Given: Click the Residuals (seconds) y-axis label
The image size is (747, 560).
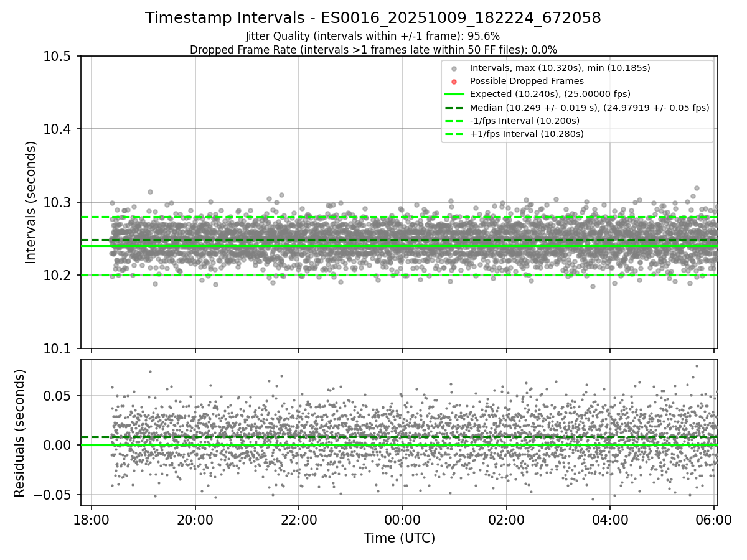Looking at the screenshot, I should tap(19, 433).
